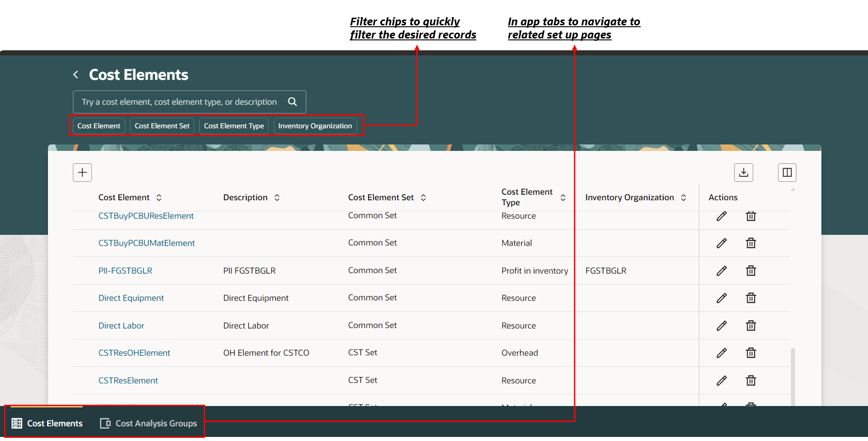
Task: Select the Cost Elements tab at bottom
Action: (x=47, y=423)
